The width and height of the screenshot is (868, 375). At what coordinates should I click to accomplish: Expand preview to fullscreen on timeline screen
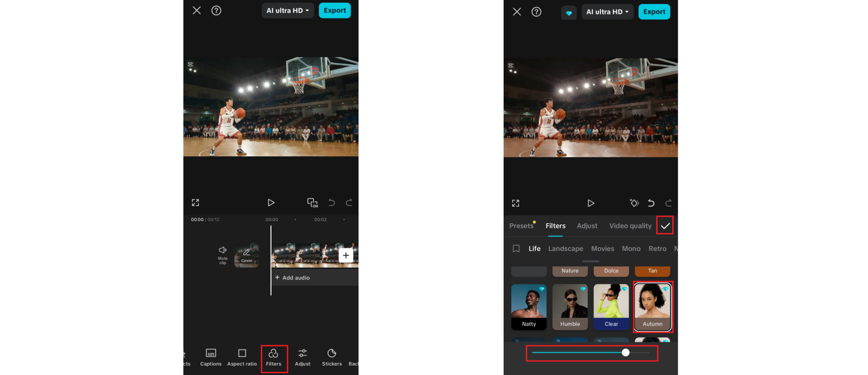click(195, 202)
